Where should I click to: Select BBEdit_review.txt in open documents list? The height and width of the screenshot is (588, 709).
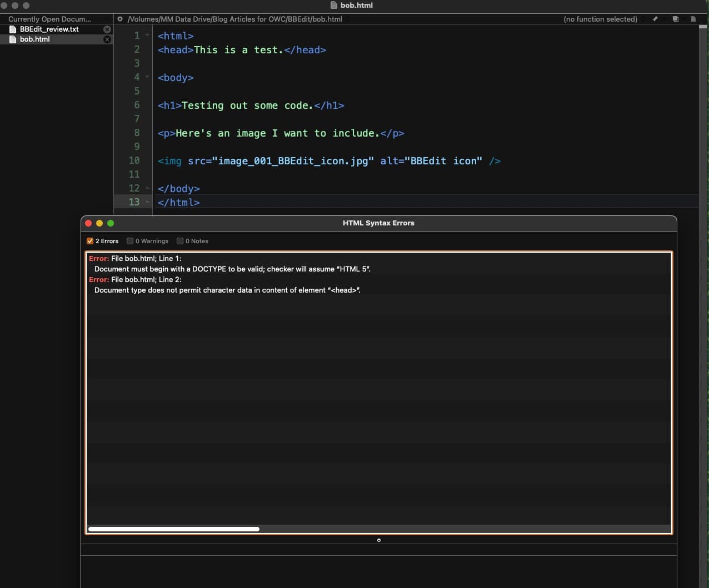[x=49, y=29]
